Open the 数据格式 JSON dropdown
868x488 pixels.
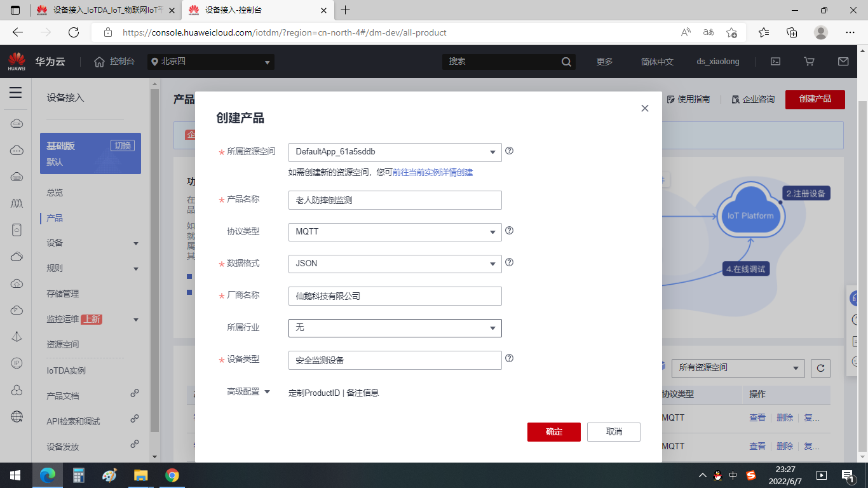pyautogui.click(x=395, y=264)
